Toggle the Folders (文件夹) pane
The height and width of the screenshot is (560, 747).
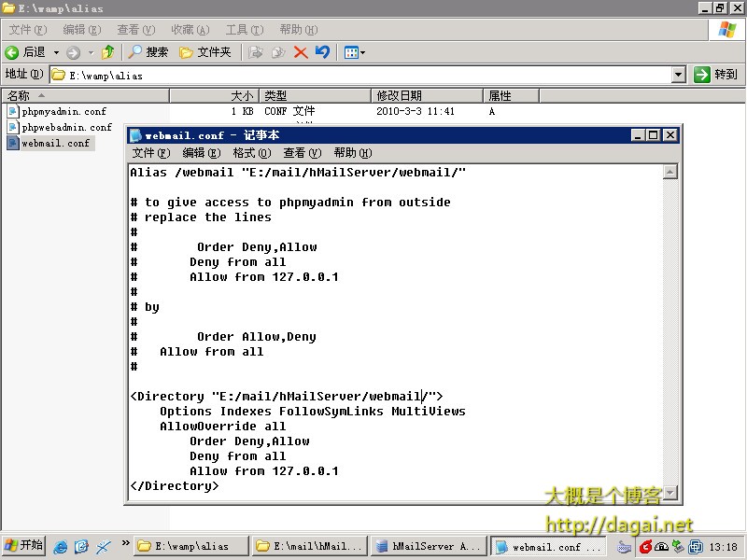point(204,52)
